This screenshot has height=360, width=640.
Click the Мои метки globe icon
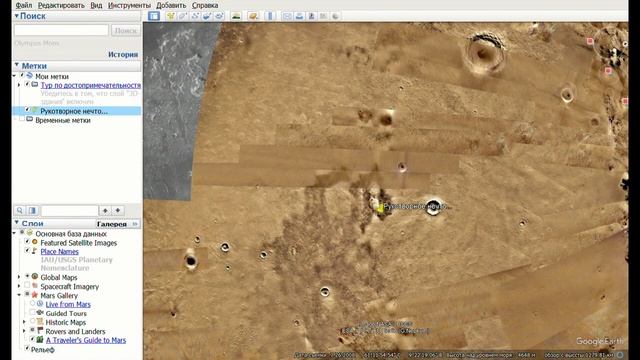coord(29,76)
